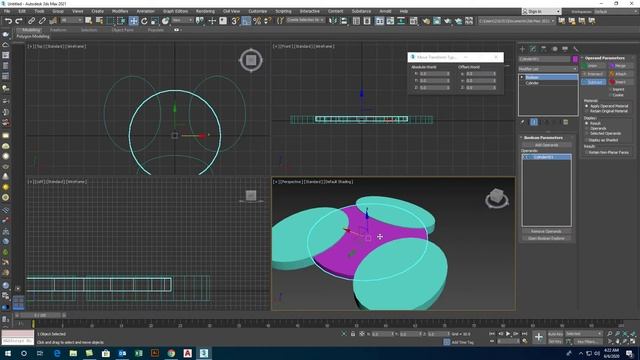The width and height of the screenshot is (640, 360).
Task: Open the Material Editor teapot icon
Action: coord(426,21)
